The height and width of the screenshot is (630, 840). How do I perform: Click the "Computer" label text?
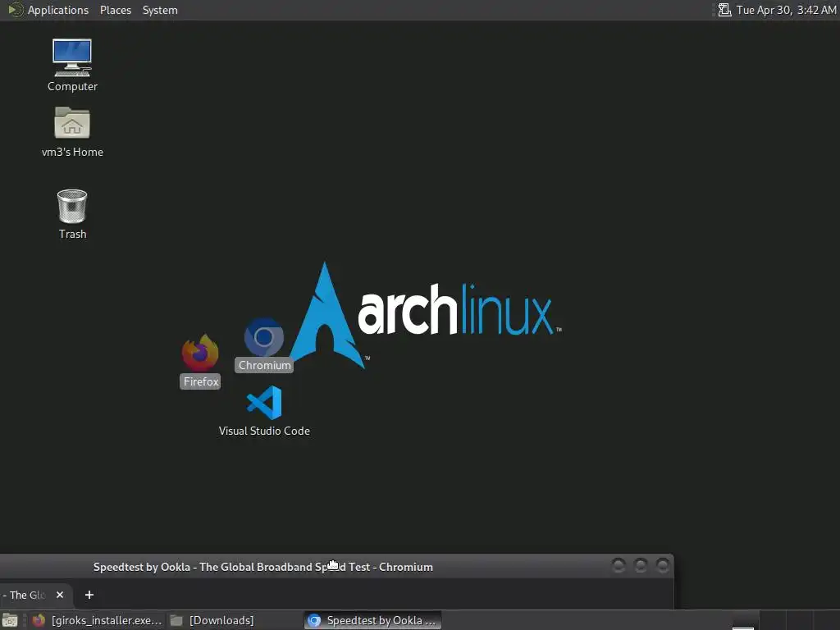pyautogui.click(x=72, y=86)
